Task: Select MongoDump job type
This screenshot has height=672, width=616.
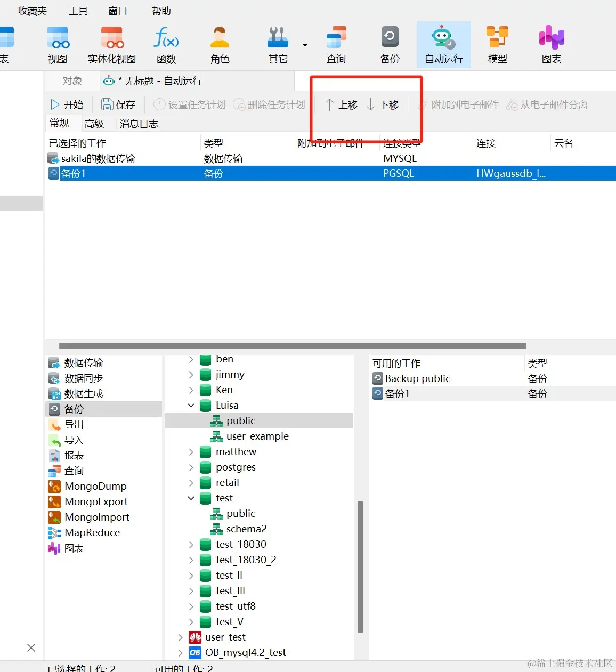Action: pos(104,487)
